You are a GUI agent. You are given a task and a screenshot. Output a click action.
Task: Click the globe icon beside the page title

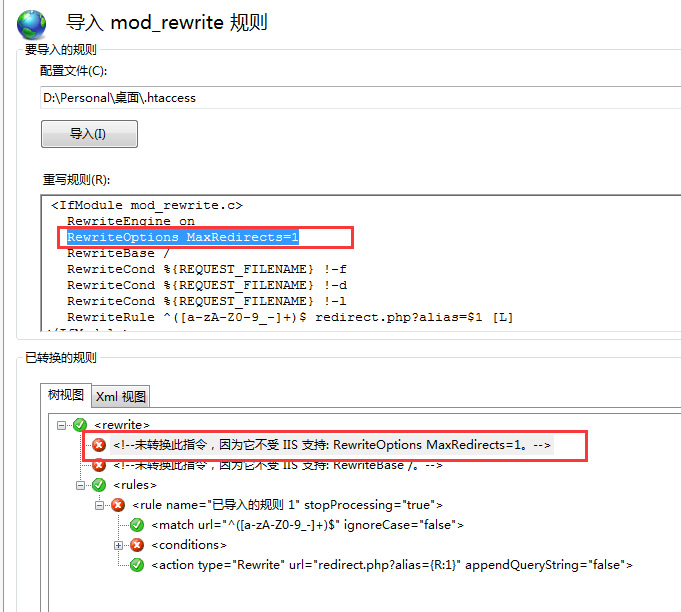pyautogui.click(x=32, y=24)
